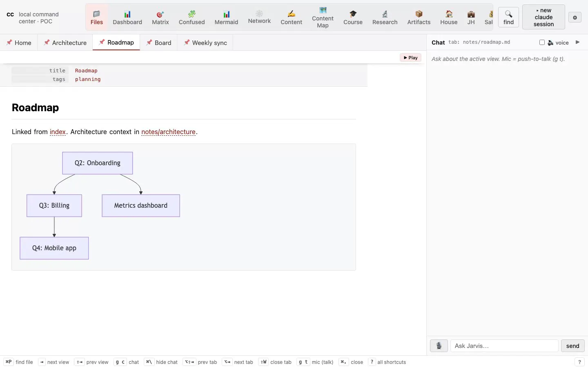Open the Content view
The width and height of the screenshot is (588, 368).
click(x=291, y=17)
